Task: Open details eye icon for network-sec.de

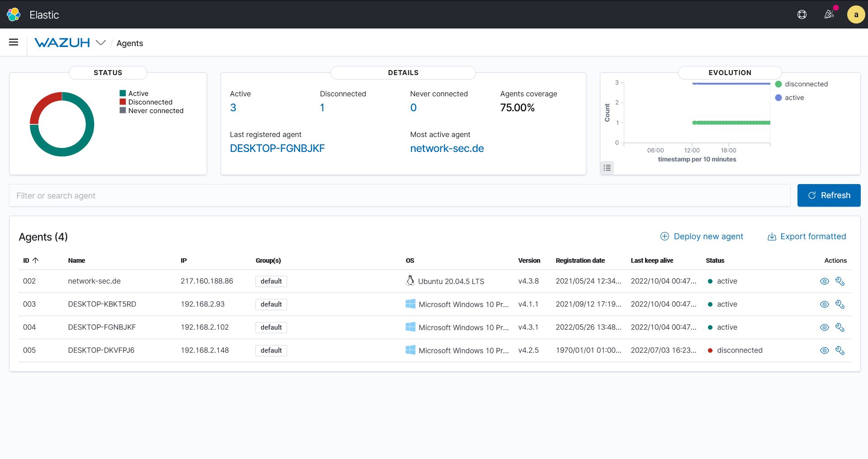Action: [825, 281]
